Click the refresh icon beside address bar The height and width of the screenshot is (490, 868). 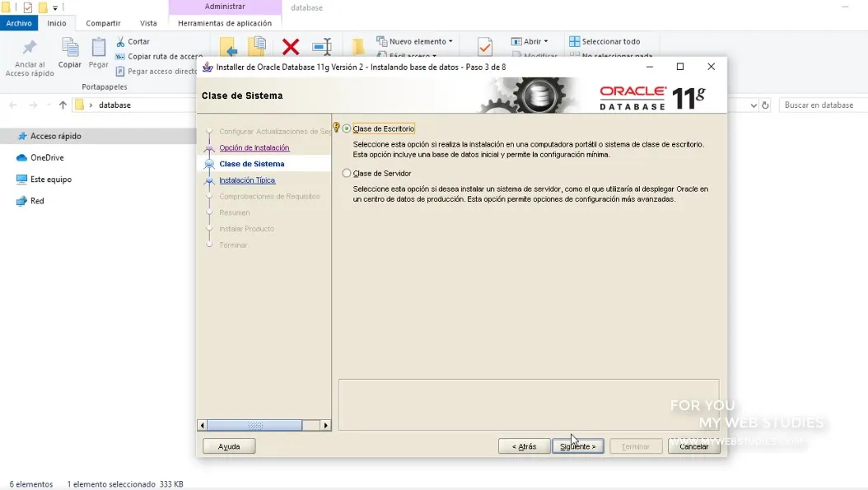click(x=766, y=105)
